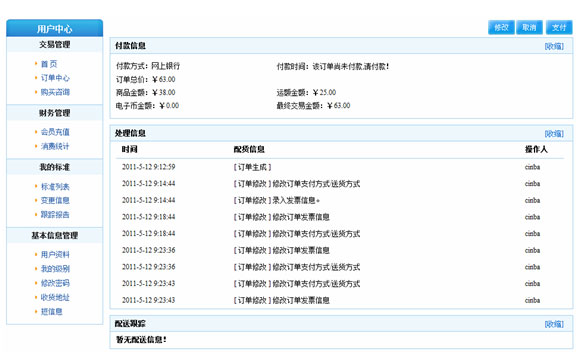Image resolution: width=576 pixels, height=363 pixels.
Task: Click the 取消 button
Action: 529,28
